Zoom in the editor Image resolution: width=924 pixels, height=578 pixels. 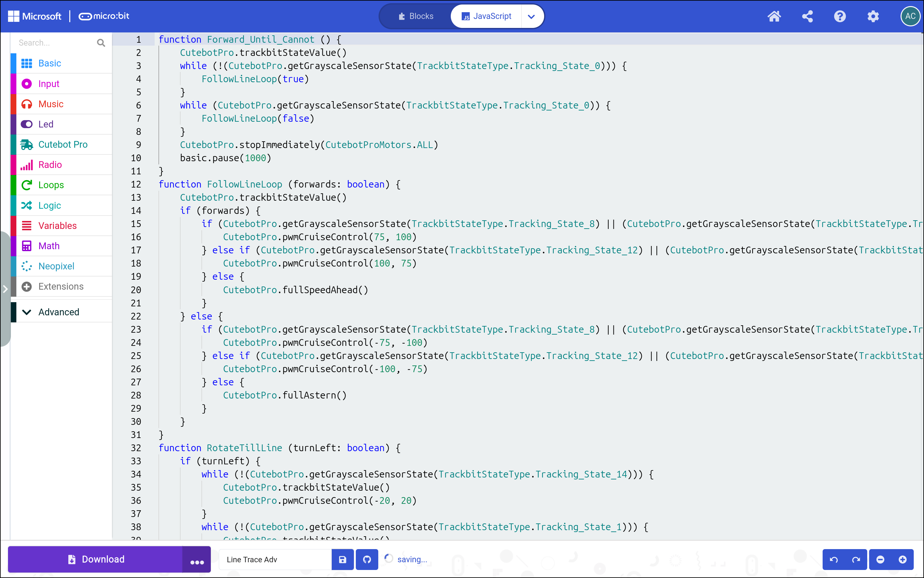(x=903, y=559)
